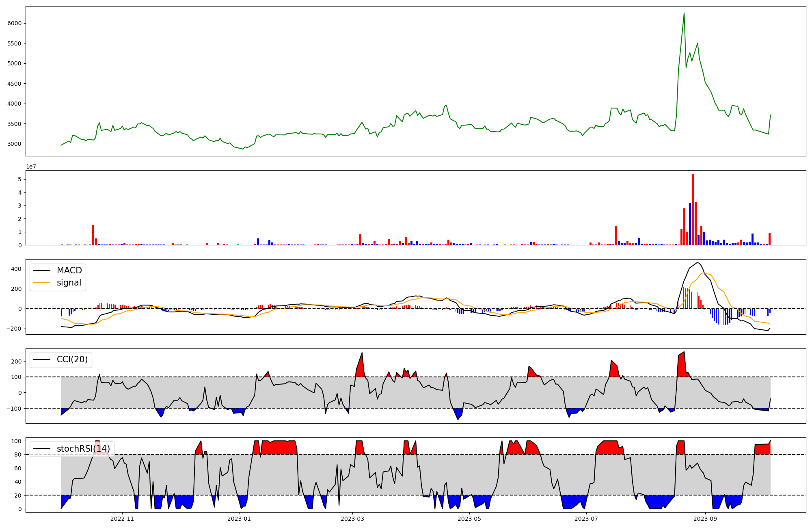Click the MACD legend label
Screen dimensions: 812x528
(69, 270)
